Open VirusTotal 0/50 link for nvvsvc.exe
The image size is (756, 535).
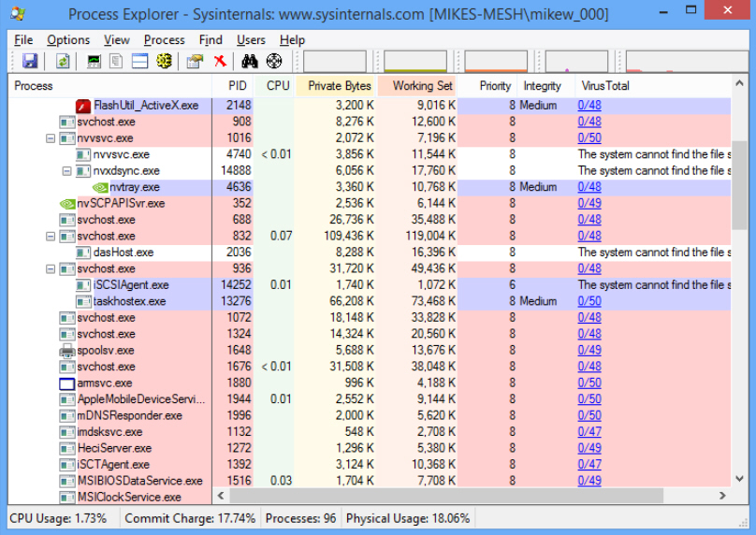click(589, 138)
